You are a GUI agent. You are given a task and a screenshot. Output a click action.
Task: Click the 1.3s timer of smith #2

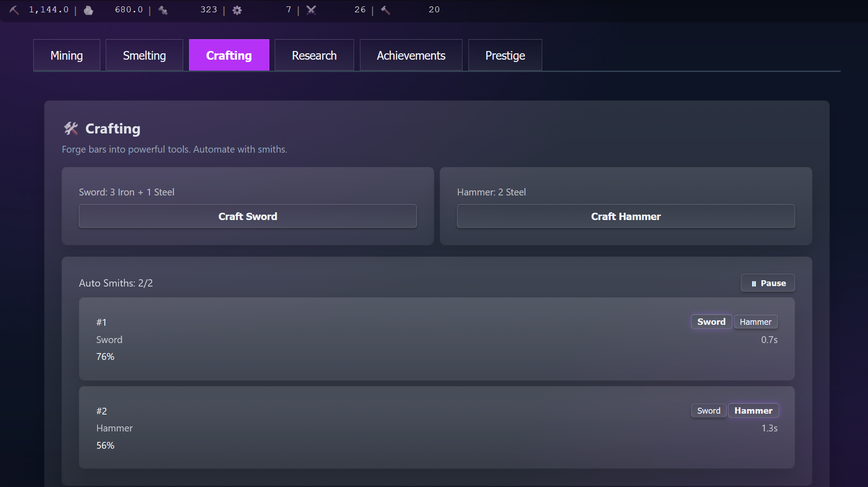coord(770,428)
